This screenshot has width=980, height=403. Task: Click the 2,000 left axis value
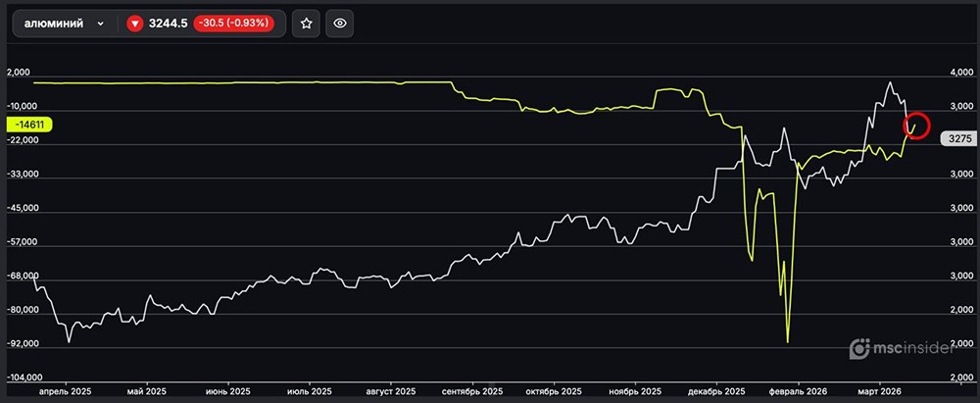tap(19, 73)
